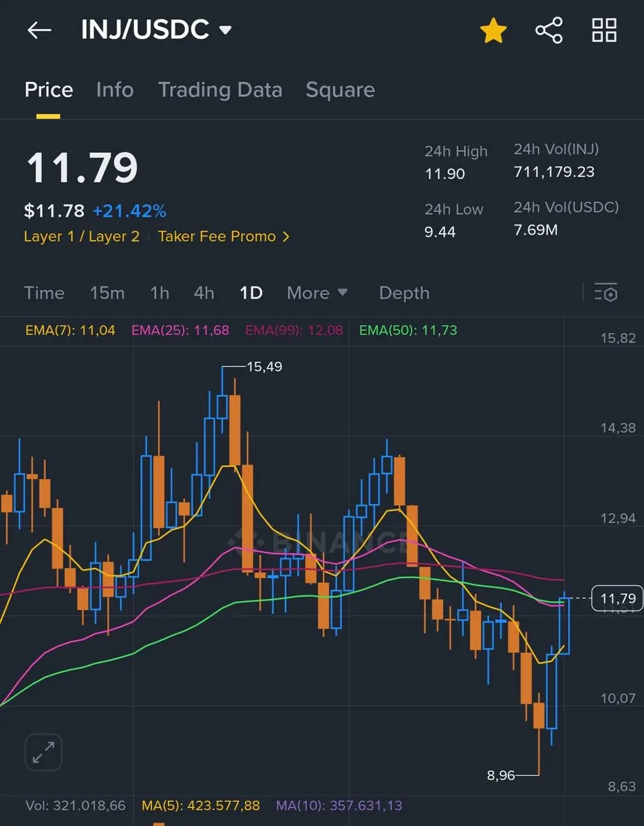Viewport: 644px width, 826px height.
Task: Tap the EMA(25): 11,68 label
Action: tap(180, 330)
